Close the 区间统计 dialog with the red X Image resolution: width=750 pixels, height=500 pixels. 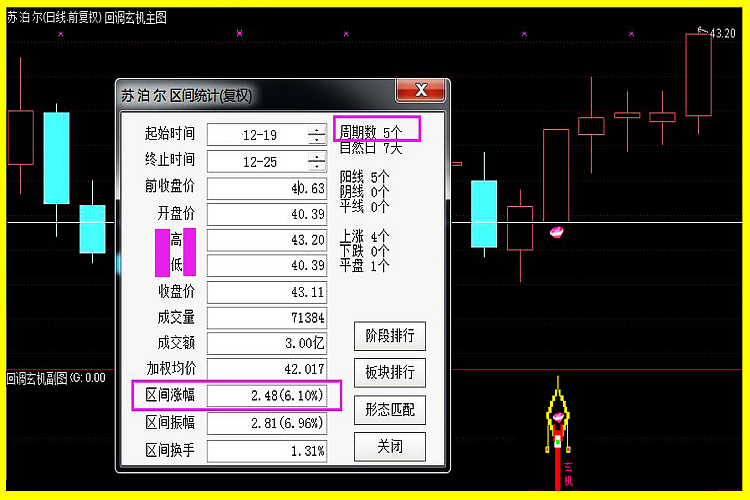[x=420, y=91]
